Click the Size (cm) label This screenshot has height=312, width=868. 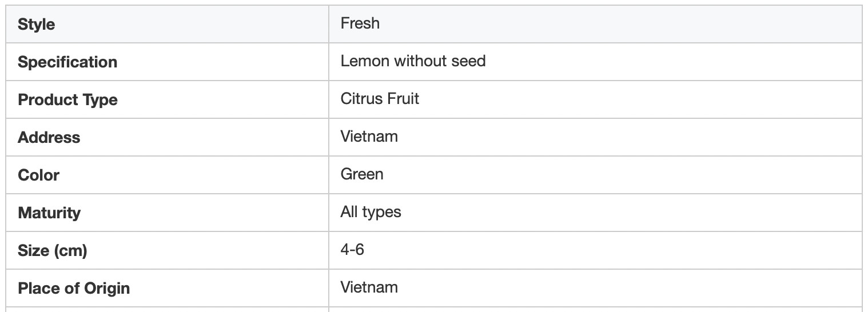[x=52, y=251]
